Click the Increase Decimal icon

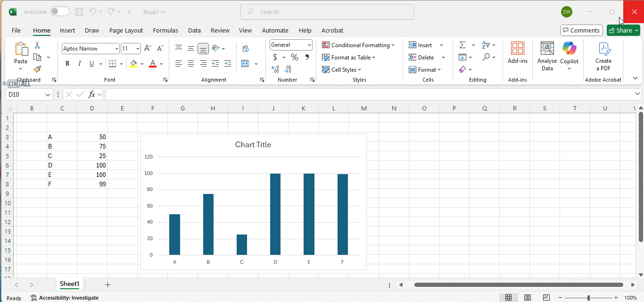(x=275, y=69)
